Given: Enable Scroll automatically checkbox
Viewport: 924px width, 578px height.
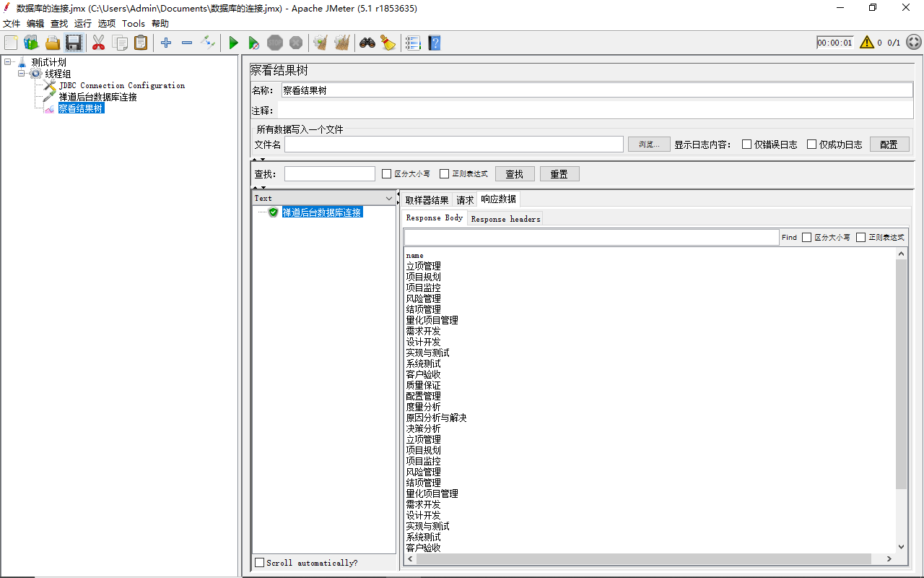Looking at the screenshot, I should click(260, 563).
